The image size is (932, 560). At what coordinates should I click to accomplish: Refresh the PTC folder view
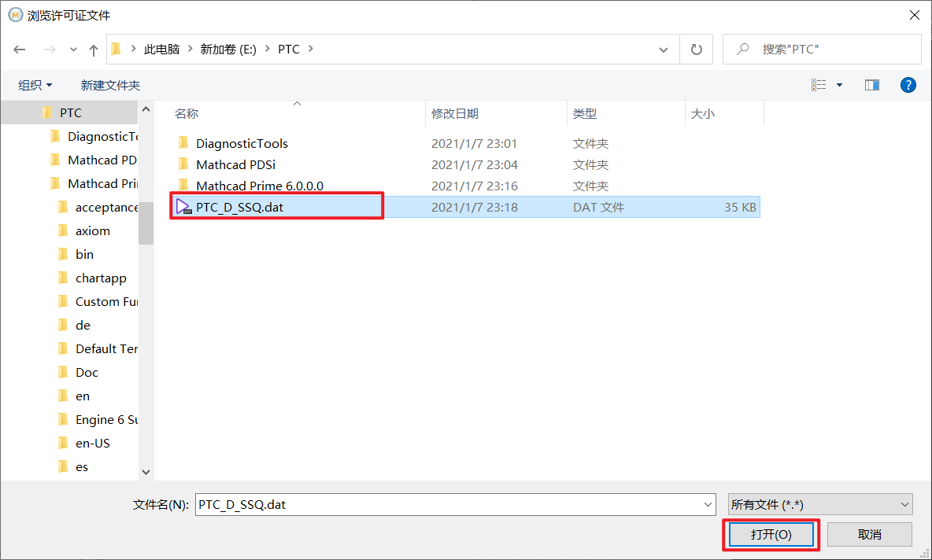[x=696, y=50]
